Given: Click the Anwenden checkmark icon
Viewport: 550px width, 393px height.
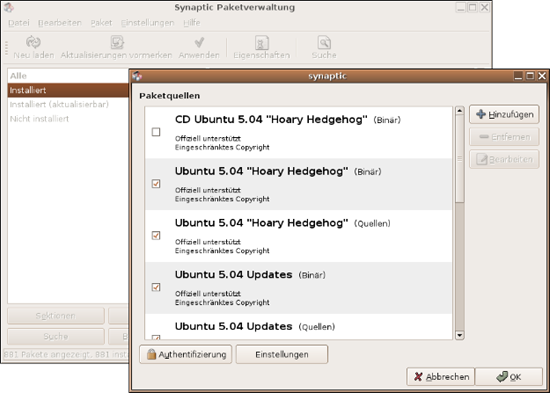Looking at the screenshot, I should click(199, 42).
